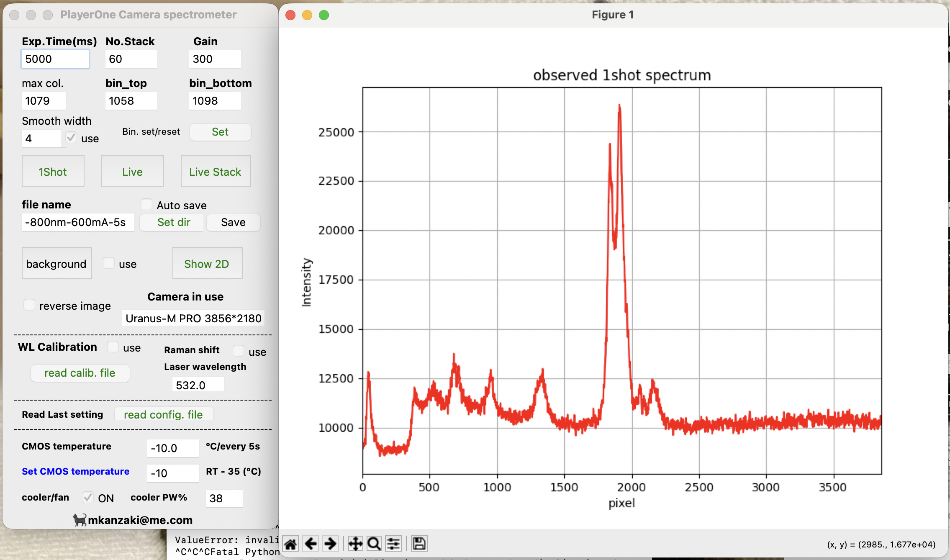The width and height of the screenshot is (950, 560).
Task: Enable WL Calibration use checkbox
Action: coord(113,347)
